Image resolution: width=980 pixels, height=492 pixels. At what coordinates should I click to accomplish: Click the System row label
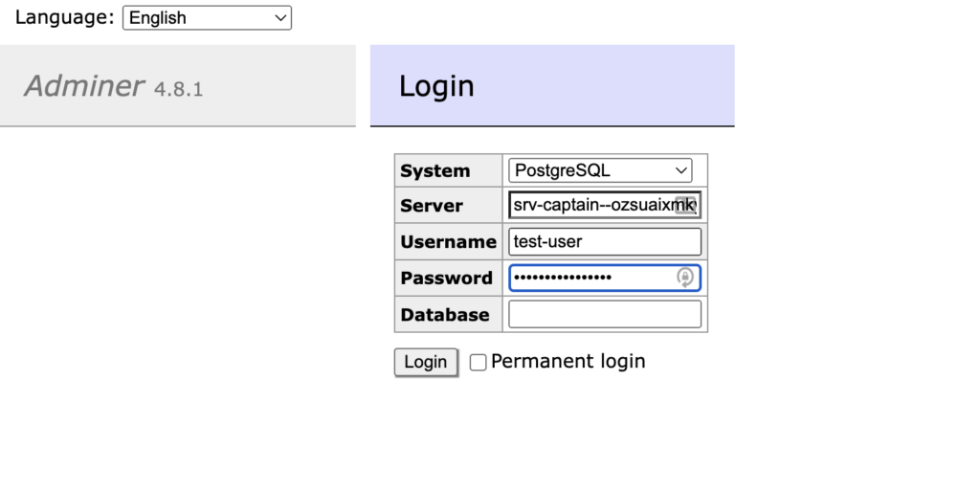click(435, 170)
